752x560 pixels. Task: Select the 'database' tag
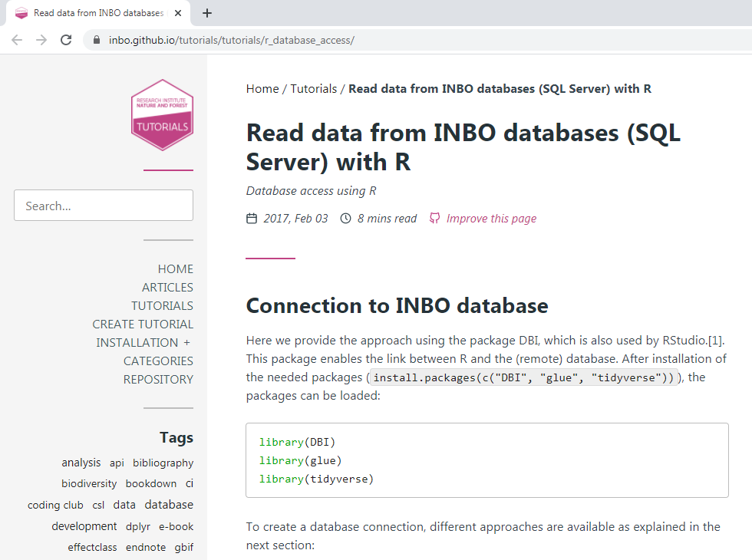pos(169,505)
